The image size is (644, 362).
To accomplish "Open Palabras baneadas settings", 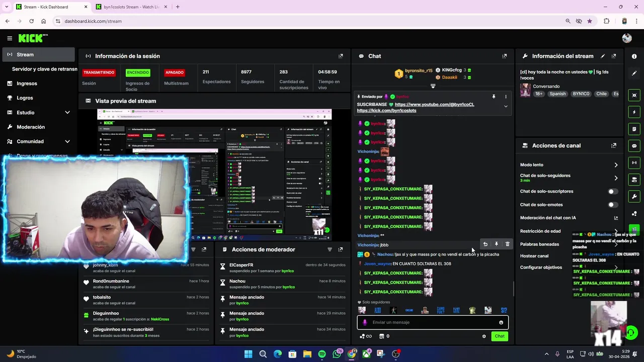I will point(569,244).
